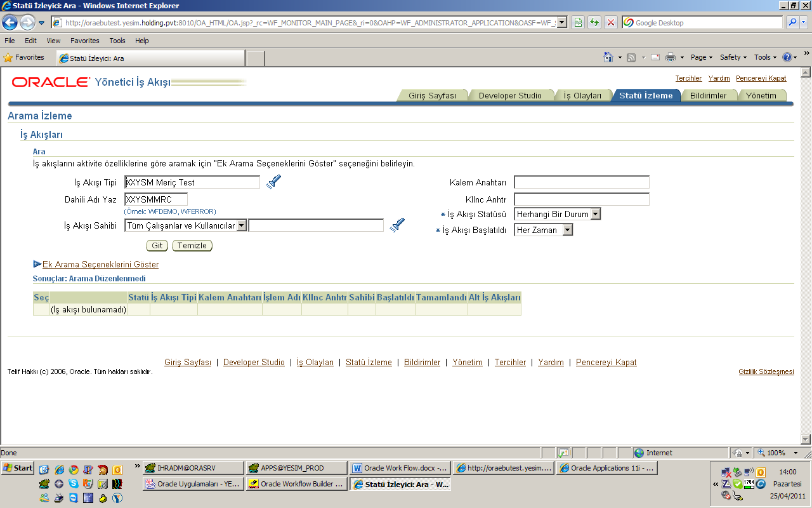Open the İş Akışı Sahibi flashlight lookup

pos(397,225)
